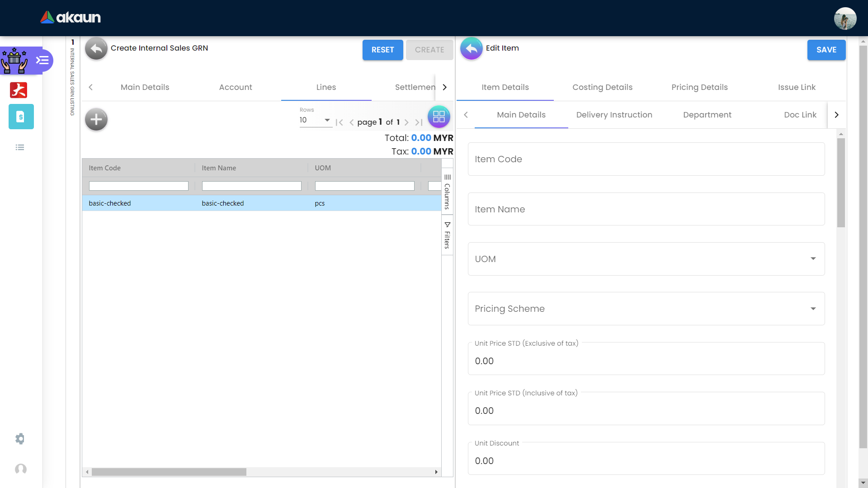Switch to the Costing Details tab

tap(602, 87)
